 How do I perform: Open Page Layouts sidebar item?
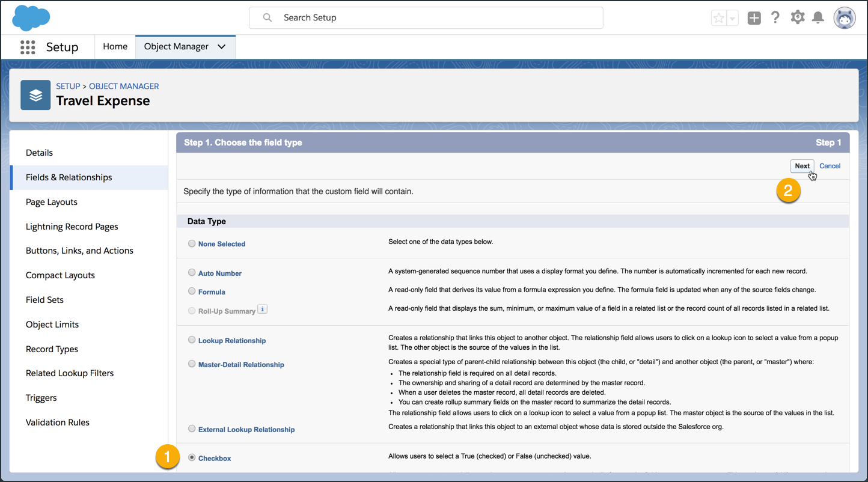click(89, 202)
